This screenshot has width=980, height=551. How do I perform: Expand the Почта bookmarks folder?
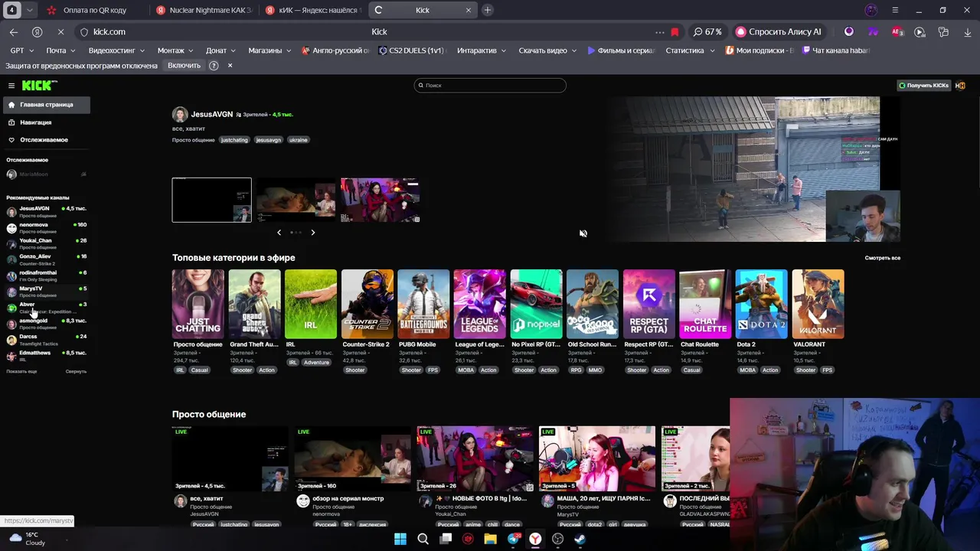coord(61,51)
